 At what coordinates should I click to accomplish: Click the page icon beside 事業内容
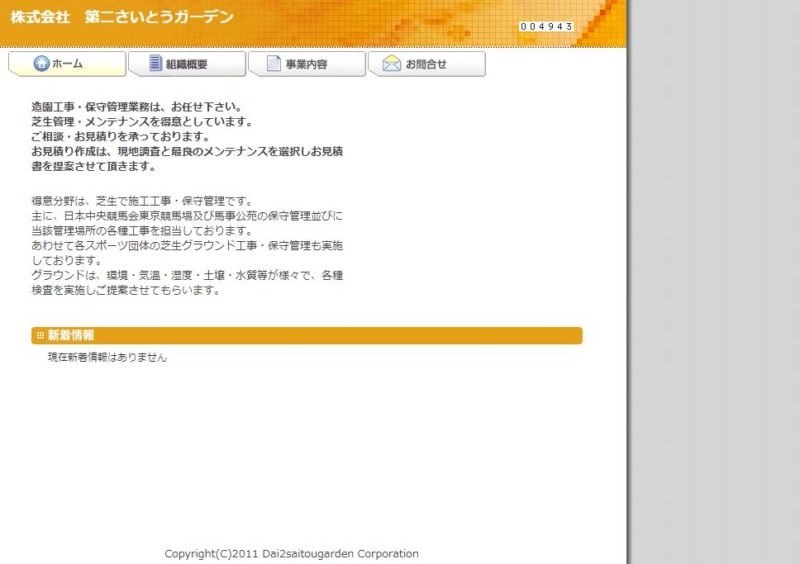pyautogui.click(x=274, y=63)
